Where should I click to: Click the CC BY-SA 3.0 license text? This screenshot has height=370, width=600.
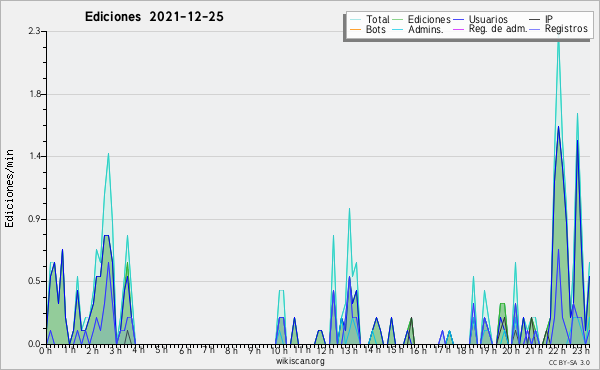point(569,362)
